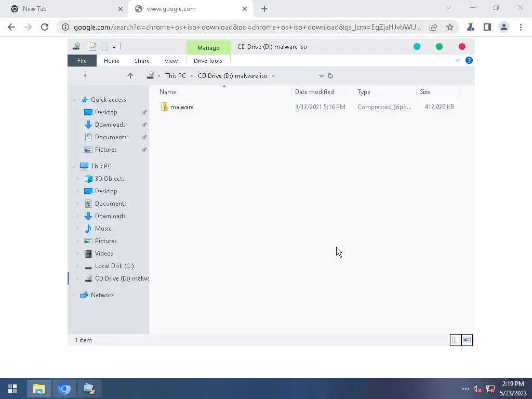Go back in Chrome
532x399 pixels.
11,27
